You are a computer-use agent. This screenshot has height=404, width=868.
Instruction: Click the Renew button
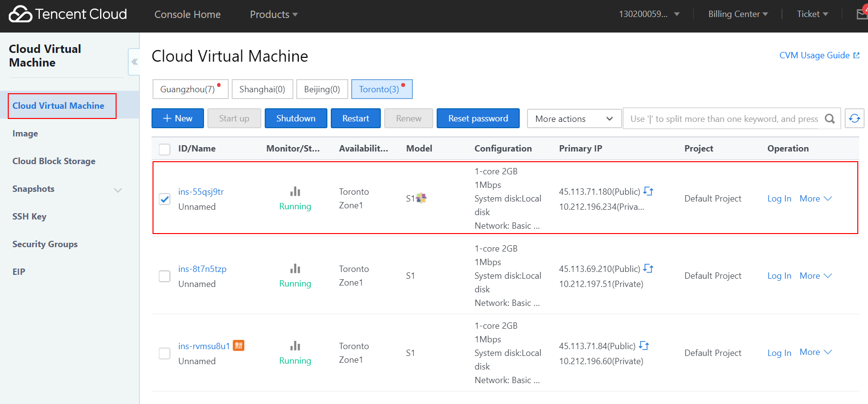coord(408,118)
